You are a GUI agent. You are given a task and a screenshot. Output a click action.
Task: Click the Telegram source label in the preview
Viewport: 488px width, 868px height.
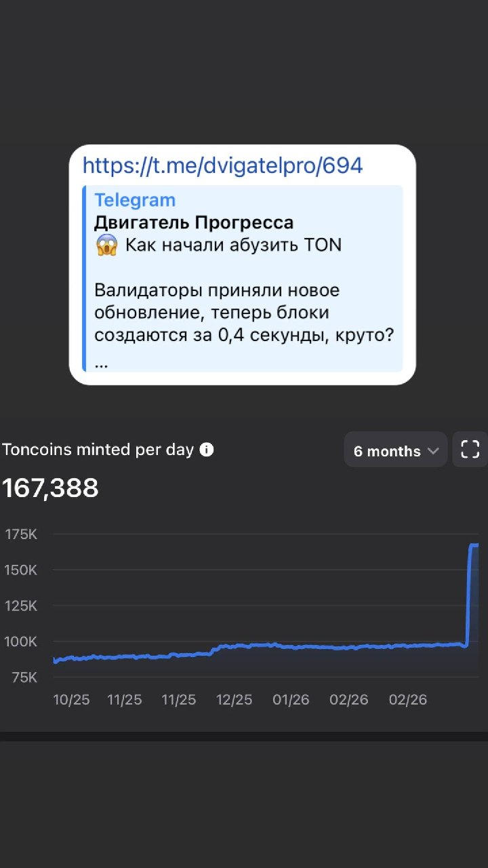pyautogui.click(x=135, y=200)
